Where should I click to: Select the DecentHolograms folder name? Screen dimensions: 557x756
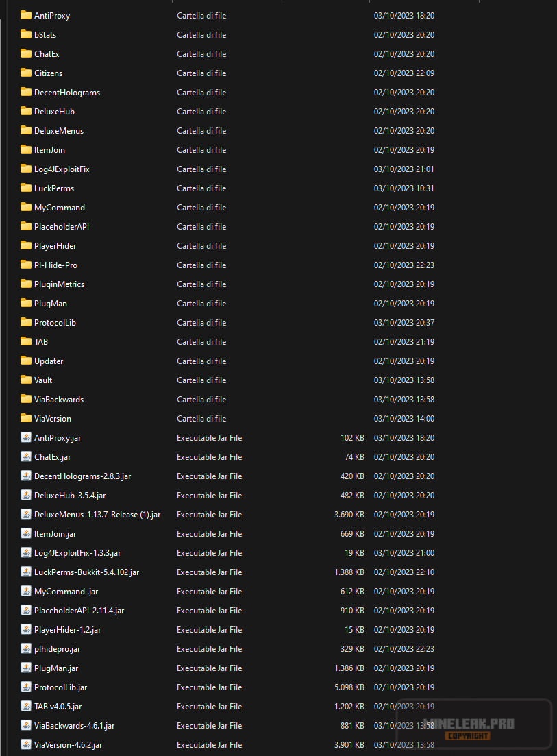click(x=67, y=92)
